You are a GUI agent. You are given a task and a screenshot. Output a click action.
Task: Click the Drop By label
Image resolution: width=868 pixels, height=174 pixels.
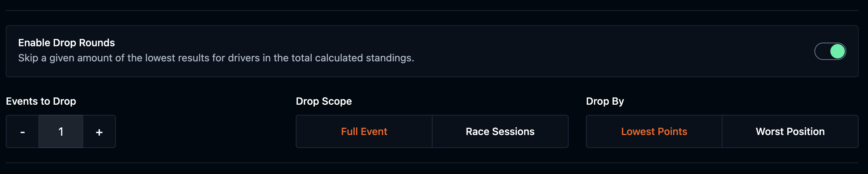pos(605,101)
